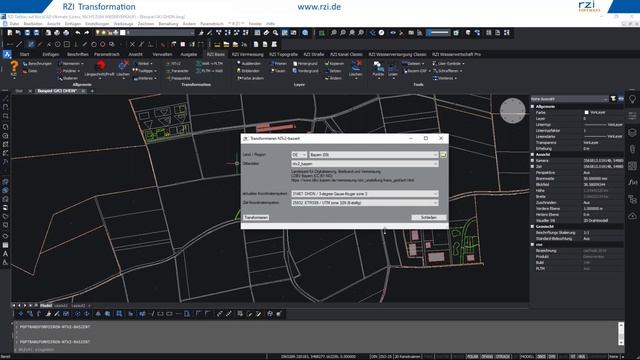Open the Zeichnen menu
Viewport: 640px width, 360px height.
click(146, 24)
